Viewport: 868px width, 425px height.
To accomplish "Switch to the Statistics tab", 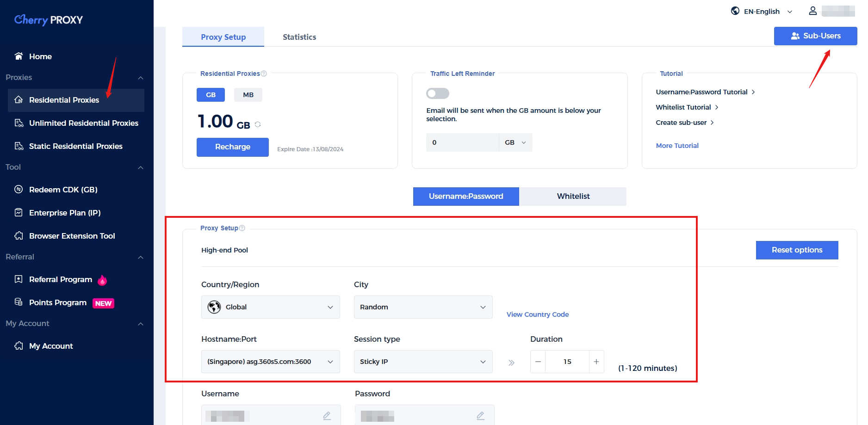I will (x=299, y=37).
